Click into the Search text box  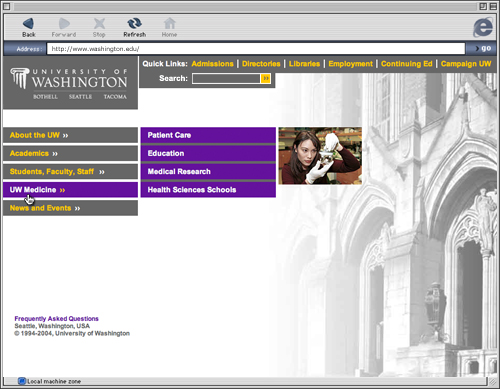click(x=226, y=78)
